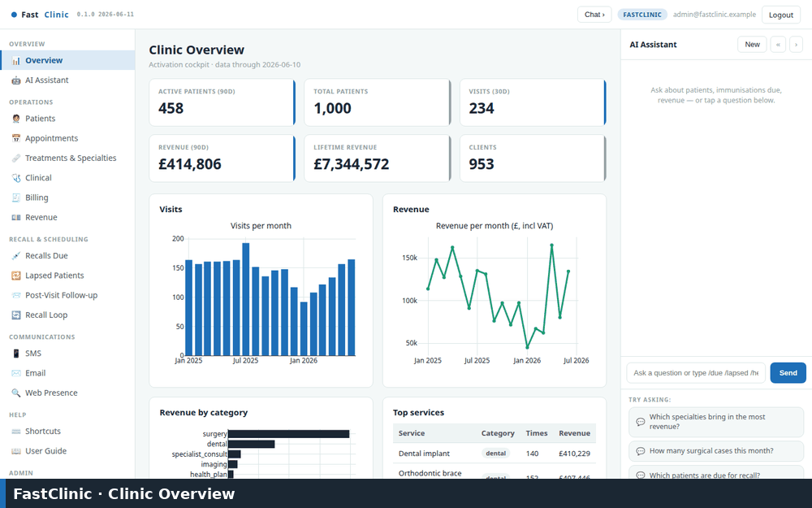Screen dimensions: 812x508
Task: Click the surgery bar in Revenue by category
Action: [288, 434]
